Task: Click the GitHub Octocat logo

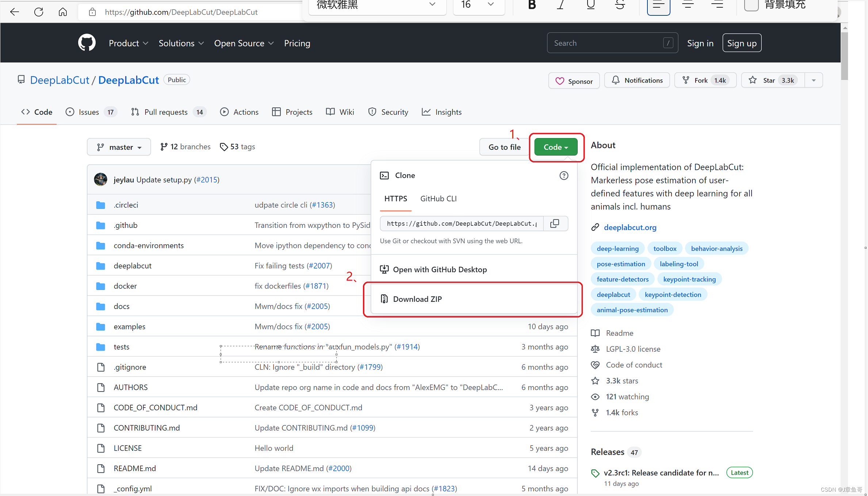Action: 87,43
